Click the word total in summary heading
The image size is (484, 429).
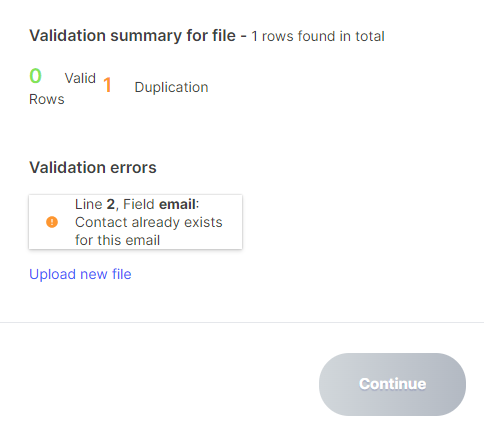tap(370, 36)
